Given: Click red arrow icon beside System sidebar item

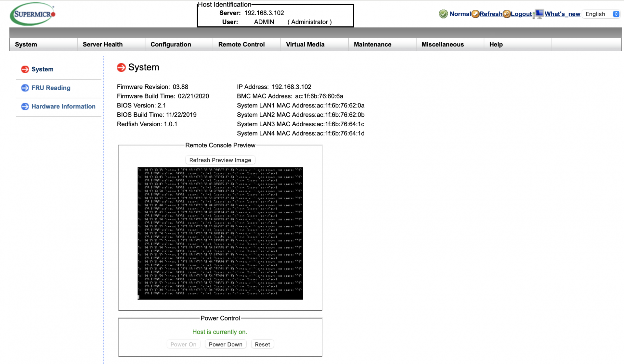Looking at the screenshot, I should click(x=25, y=69).
